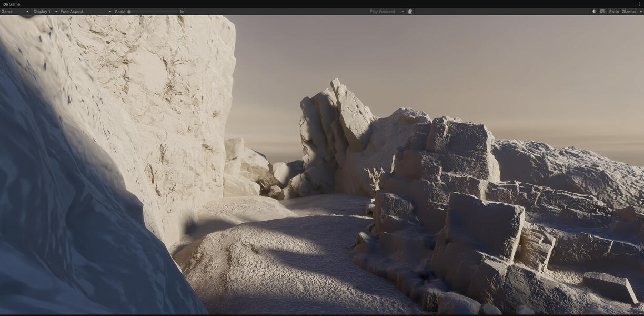644x316 pixels.
Task: Toggle Gizmos rendering on or off
Action: pyautogui.click(x=629, y=11)
